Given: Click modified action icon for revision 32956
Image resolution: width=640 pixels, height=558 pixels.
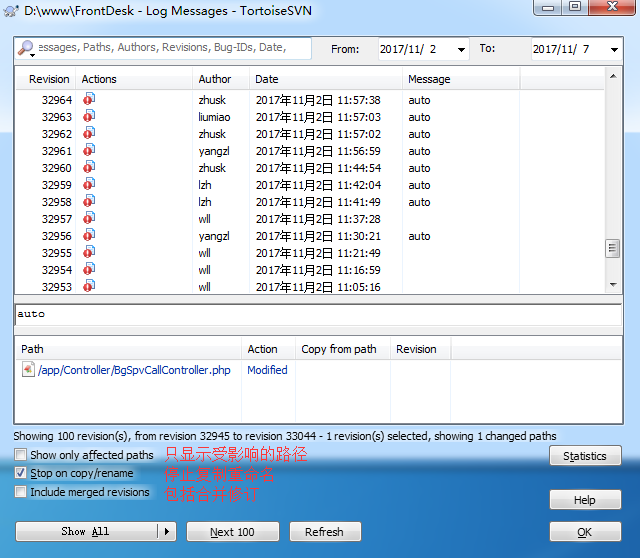Looking at the screenshot, I should [89, 235].
